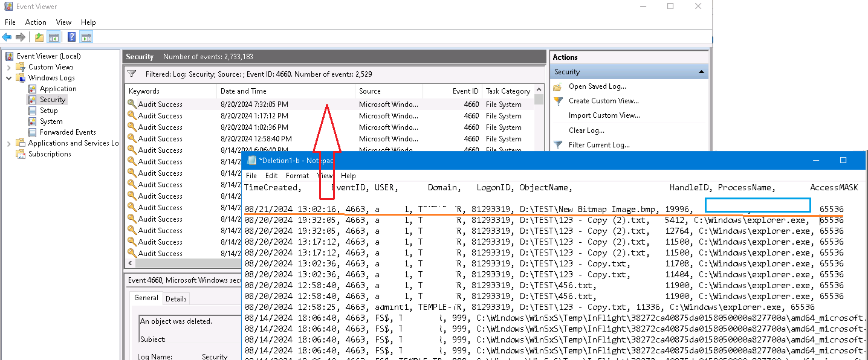Select Security log in the console tree
The width and height of the screenshot is (868, 360).
pyautogui.click(x=53, y=100)
